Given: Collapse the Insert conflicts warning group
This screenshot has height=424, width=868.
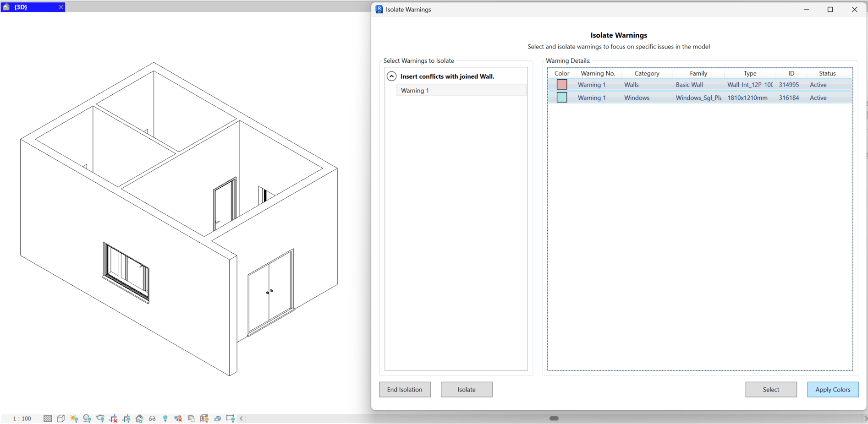Looking at the screenshot, I should (x=391, y=76).
